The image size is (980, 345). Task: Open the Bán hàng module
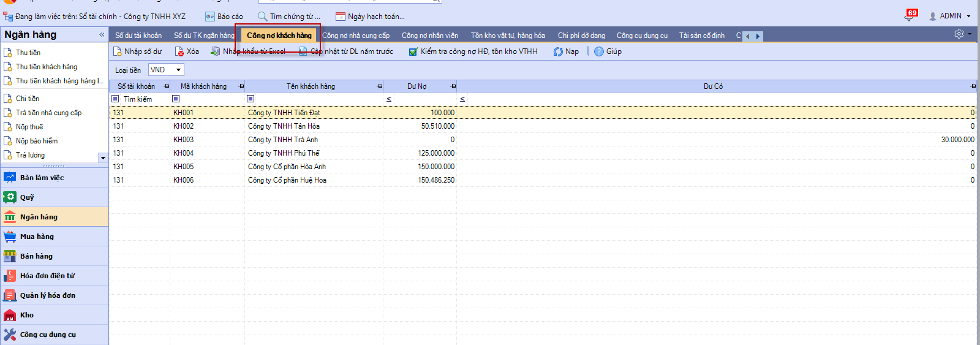pyautogui.click(x=55, y=256)
